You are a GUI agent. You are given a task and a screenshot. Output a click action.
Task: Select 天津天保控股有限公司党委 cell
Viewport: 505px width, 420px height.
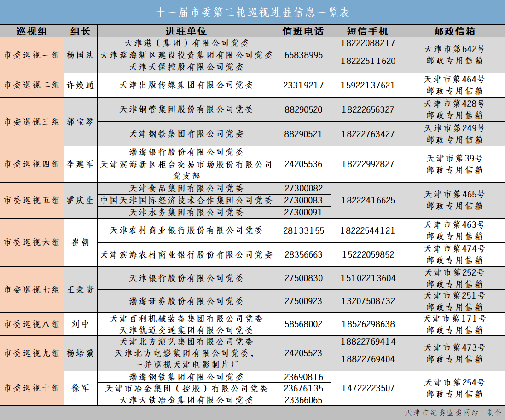pyautogui.click(x=186, y=67)
